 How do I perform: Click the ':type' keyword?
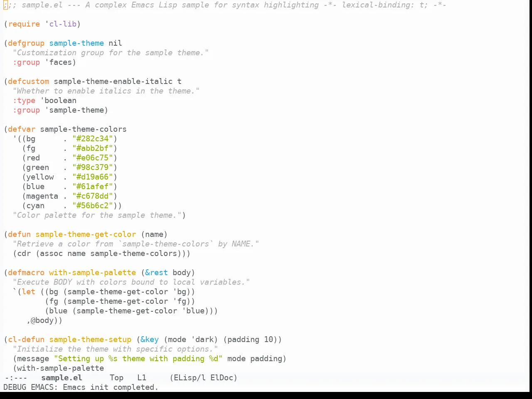coord(24,101)
